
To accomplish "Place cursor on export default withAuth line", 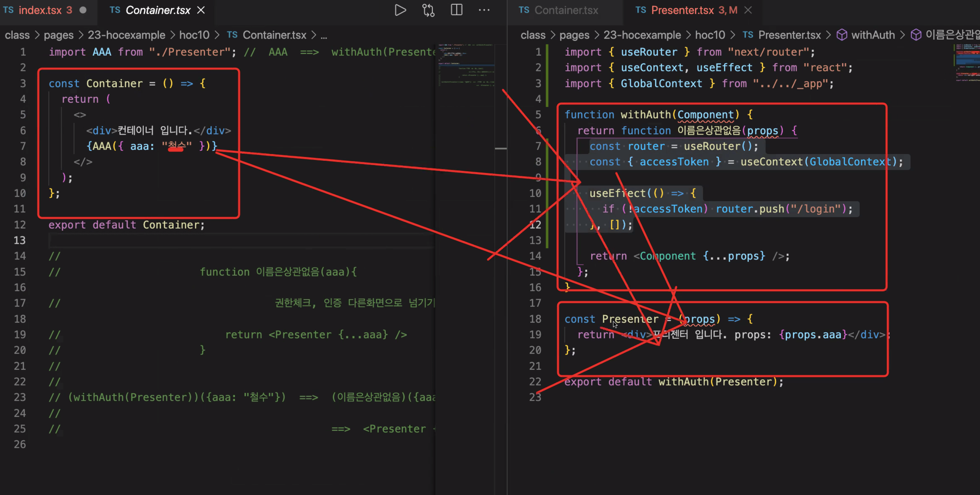I will (673, 382).
